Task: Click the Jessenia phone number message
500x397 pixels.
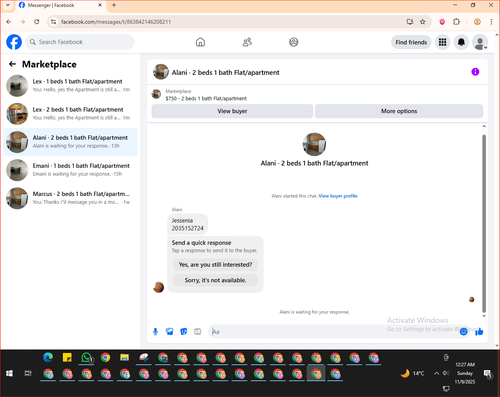Action: (187, 224)
